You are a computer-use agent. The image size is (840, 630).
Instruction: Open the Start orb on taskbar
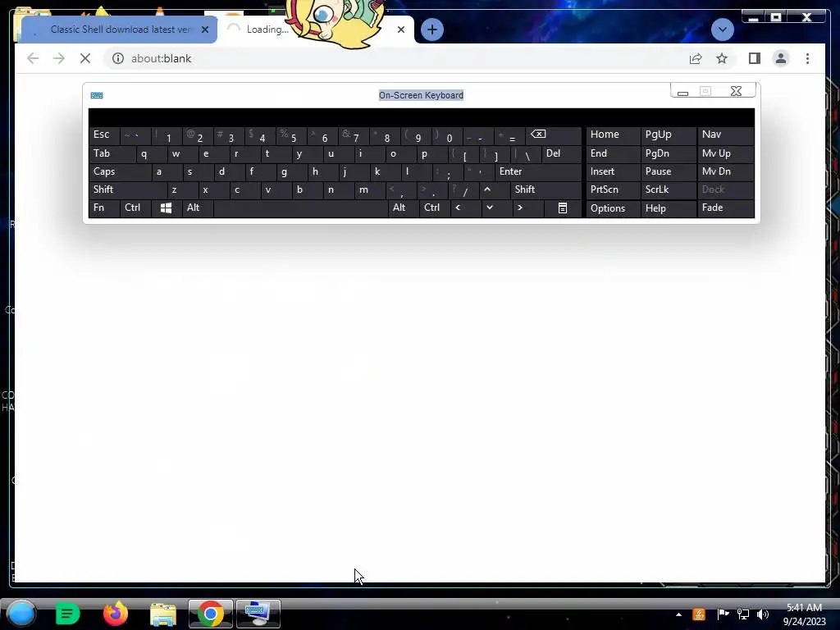click(21, 614)
